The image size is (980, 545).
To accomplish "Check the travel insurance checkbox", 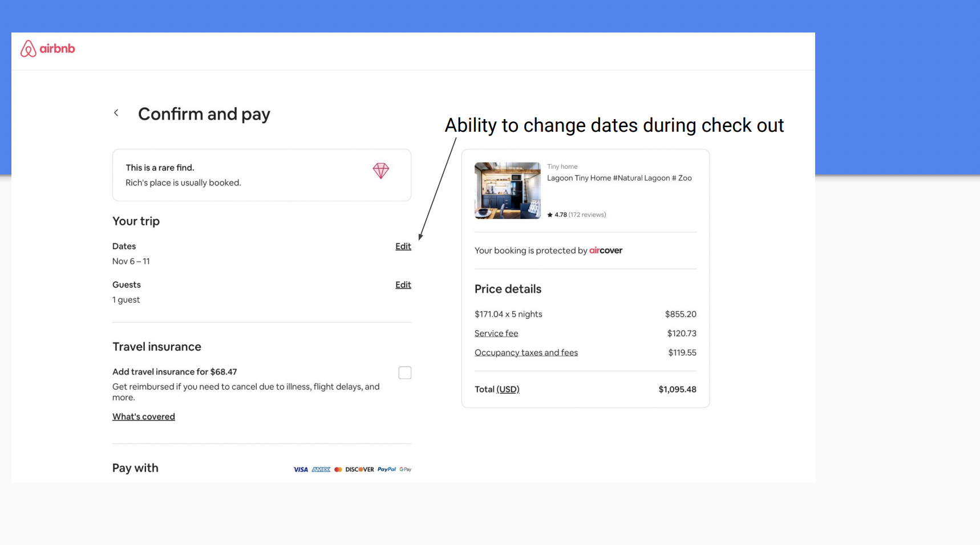I will pyautogui.click(x=405, y=373).
